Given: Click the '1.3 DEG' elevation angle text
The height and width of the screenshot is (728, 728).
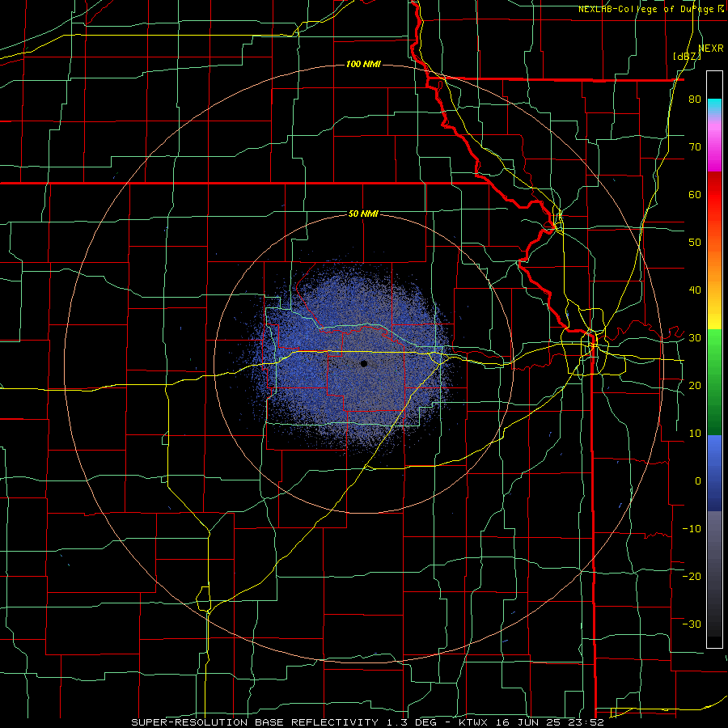Looking at the screenshot, I should (412, 722).
